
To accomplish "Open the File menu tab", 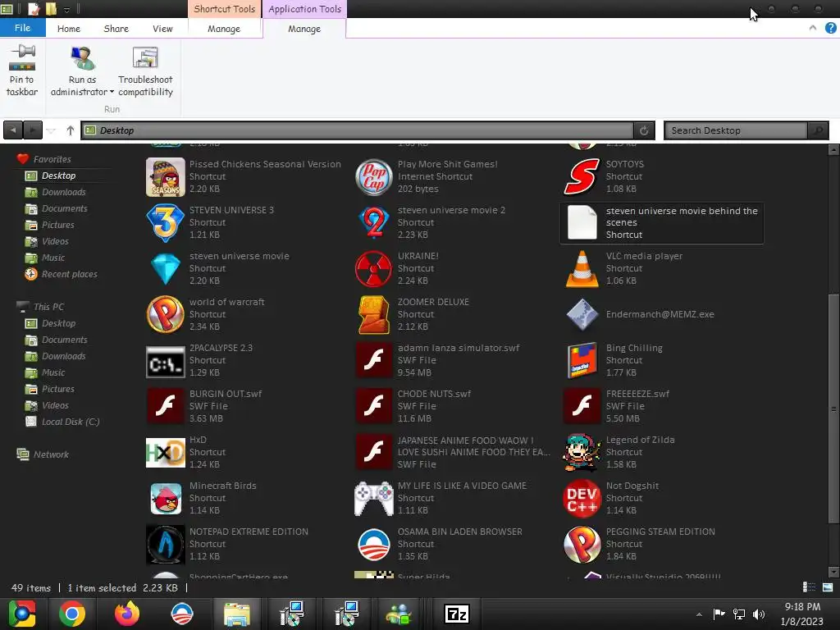I will (22, 28).
